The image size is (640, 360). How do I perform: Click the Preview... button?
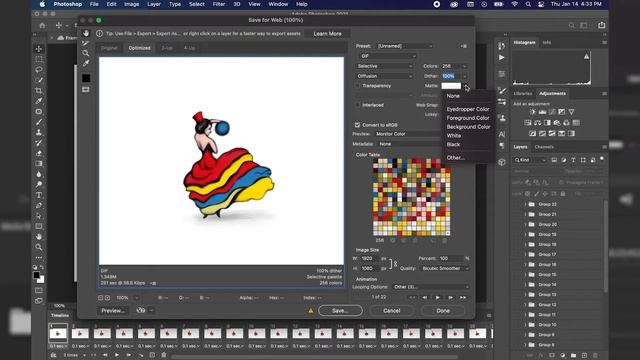pyautogui.click(x=113, y=311)
